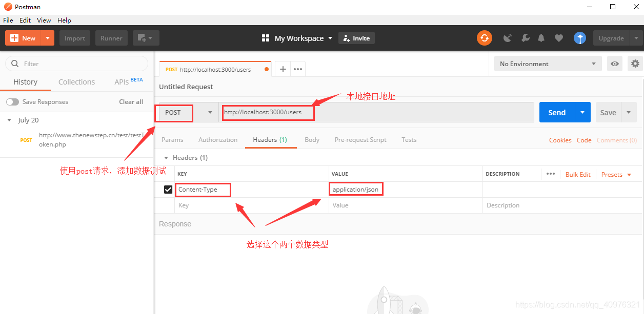This screenshot has height=314, width=644.
Task: Open the tab options ellipsis
Action: coord(298,69)
